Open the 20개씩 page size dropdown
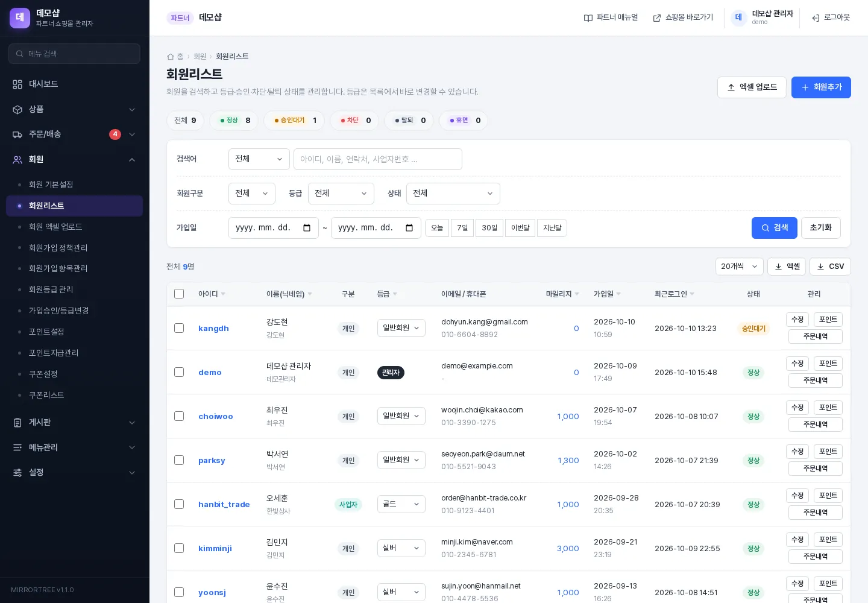868x603 pixels. (740, 267)
